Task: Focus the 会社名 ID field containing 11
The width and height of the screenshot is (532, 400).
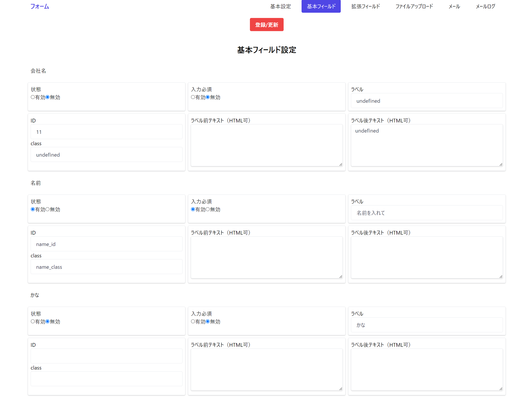Action: point(106,132)
